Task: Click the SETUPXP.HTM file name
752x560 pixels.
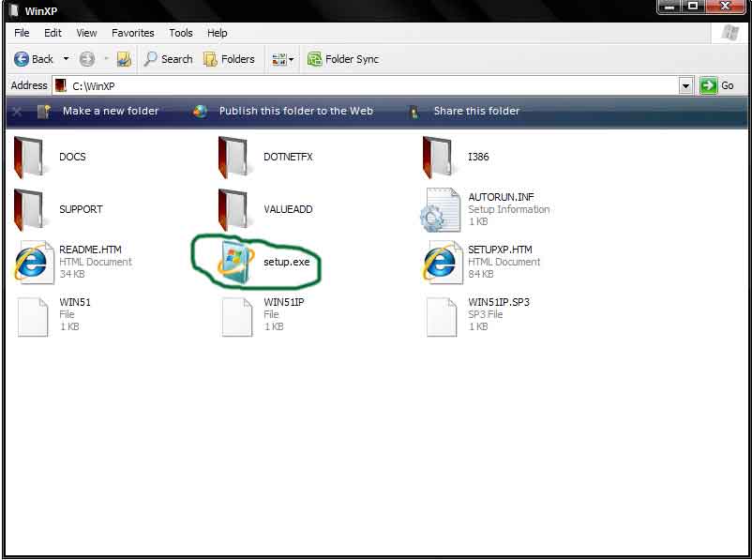Action: 500,250
